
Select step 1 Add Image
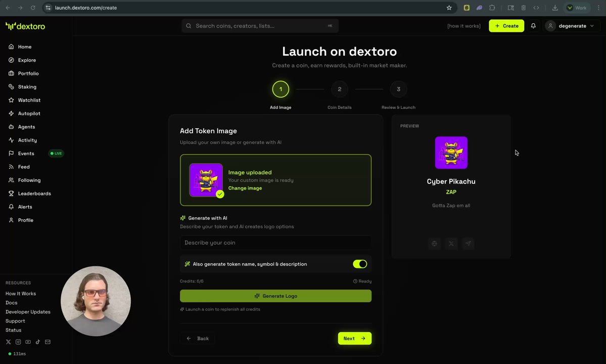pos(281,89)
